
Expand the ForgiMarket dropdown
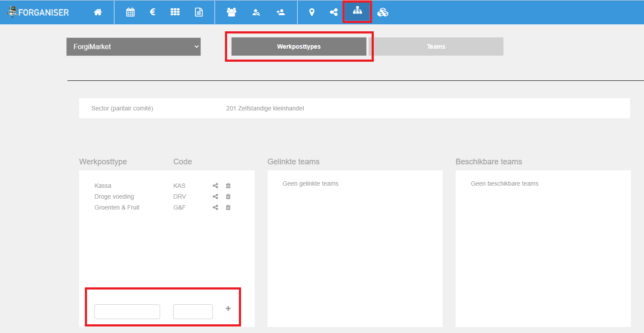click(x=134, y=47)
